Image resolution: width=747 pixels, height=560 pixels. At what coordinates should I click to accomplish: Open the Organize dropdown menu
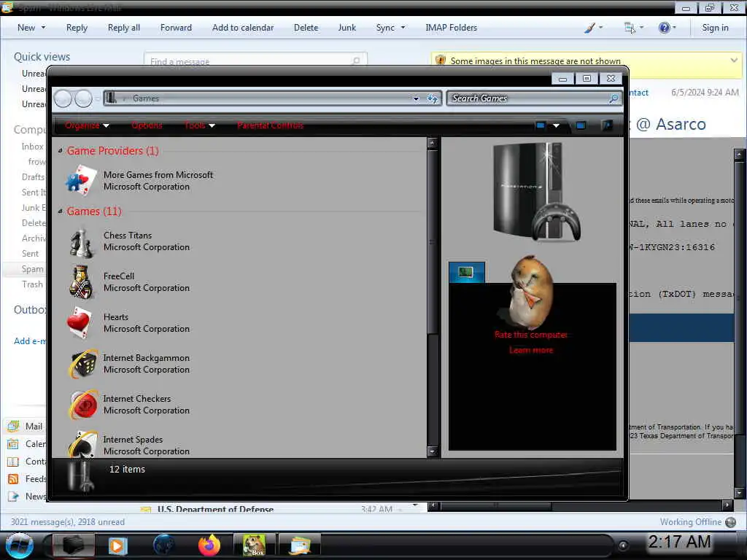(88, 125)
